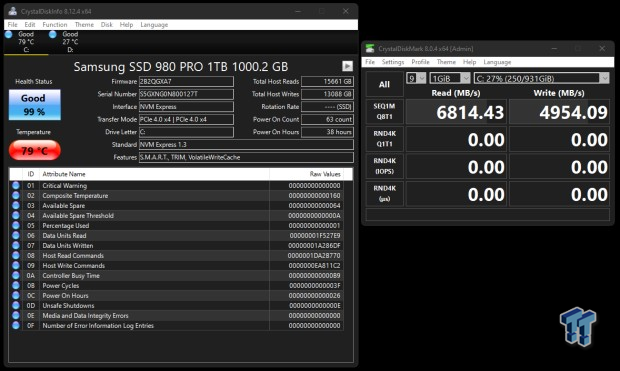Open File menu in CrystalDiskMark
The width and height of the screenshot is (620, 371).
click(370, 62)
